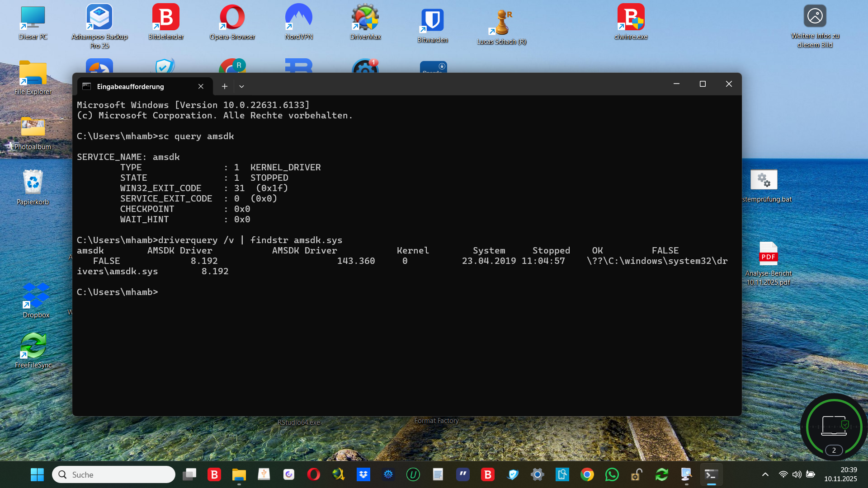Image resolution: width=868 pixels, height=488 pixels.
Task: Click the Suche taskbar search field
Action: click(x=114, y=474)
